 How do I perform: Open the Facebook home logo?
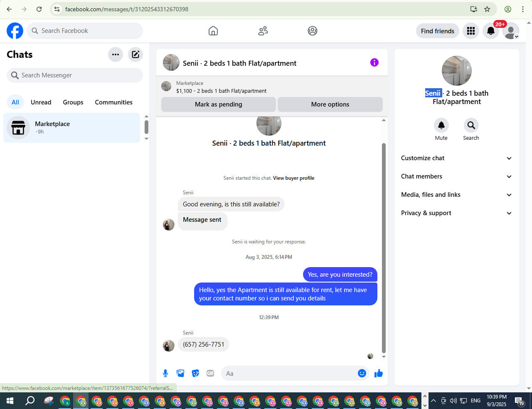tap(15, 31)
